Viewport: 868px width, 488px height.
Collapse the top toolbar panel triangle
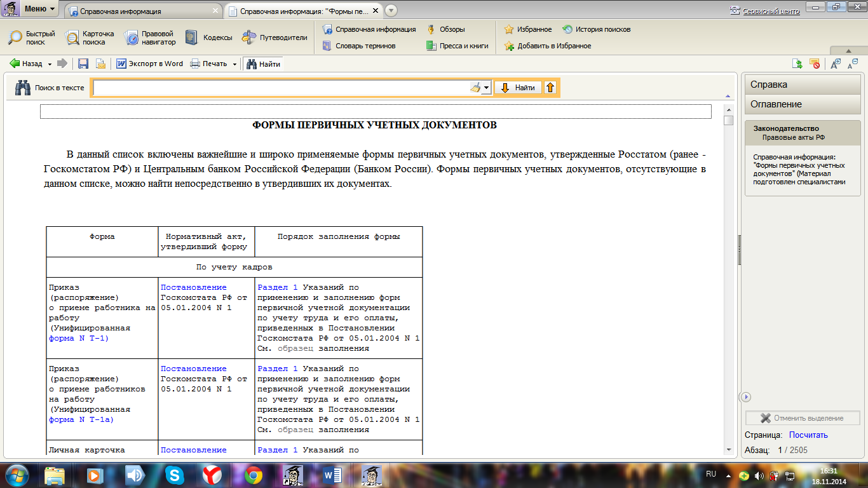[849, 50]
